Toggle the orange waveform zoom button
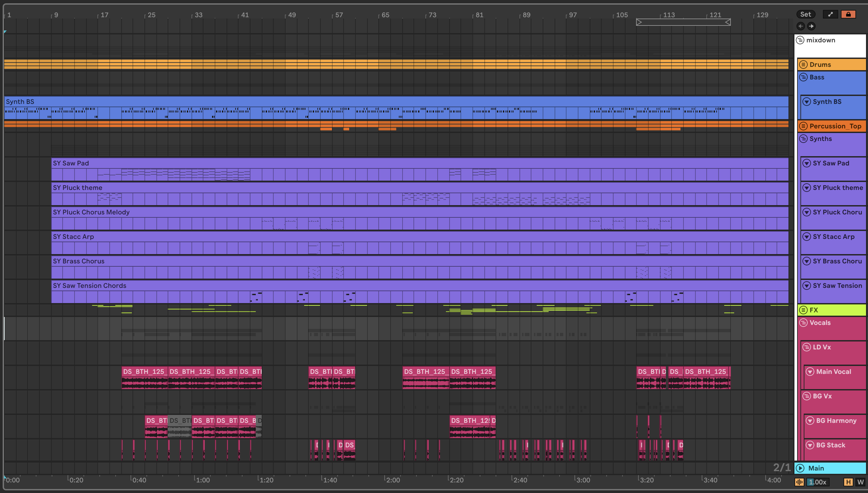The height and width of the screenshot is (493, 868). [799, 482]
